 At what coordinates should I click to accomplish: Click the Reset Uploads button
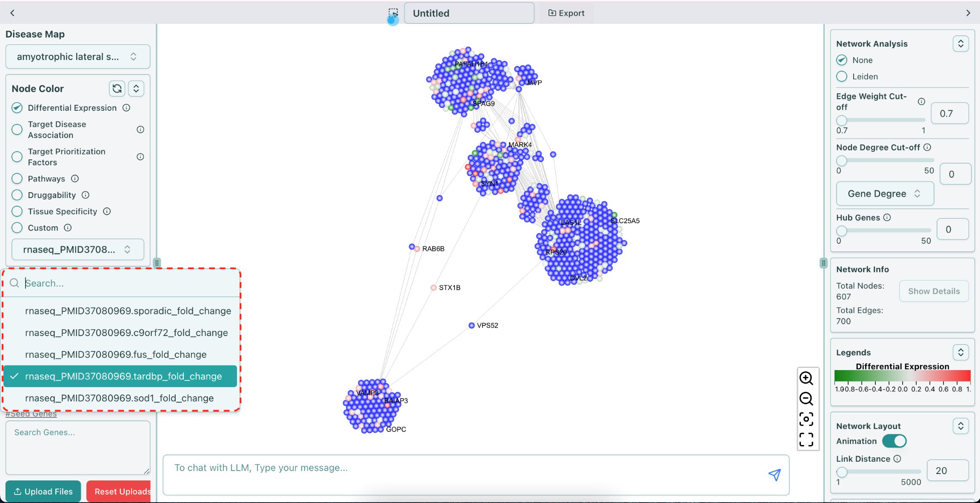point(120,491)
